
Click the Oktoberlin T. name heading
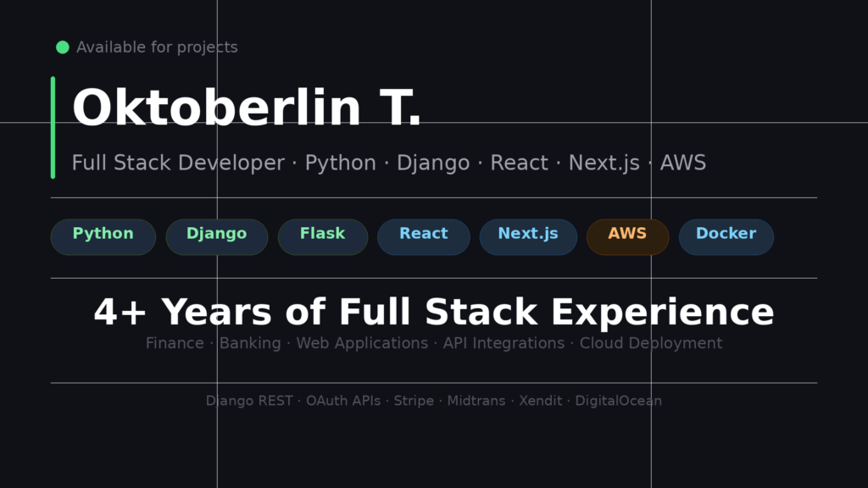(247, 108)
